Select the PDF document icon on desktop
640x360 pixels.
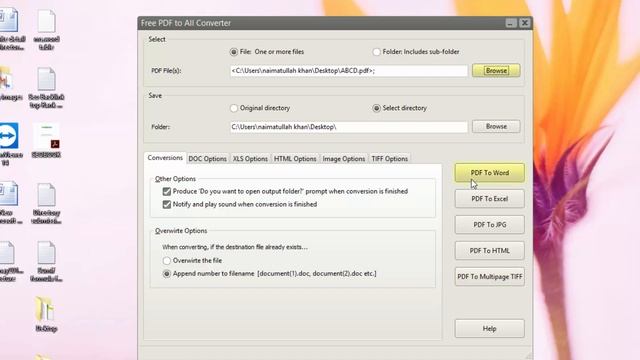47,137
